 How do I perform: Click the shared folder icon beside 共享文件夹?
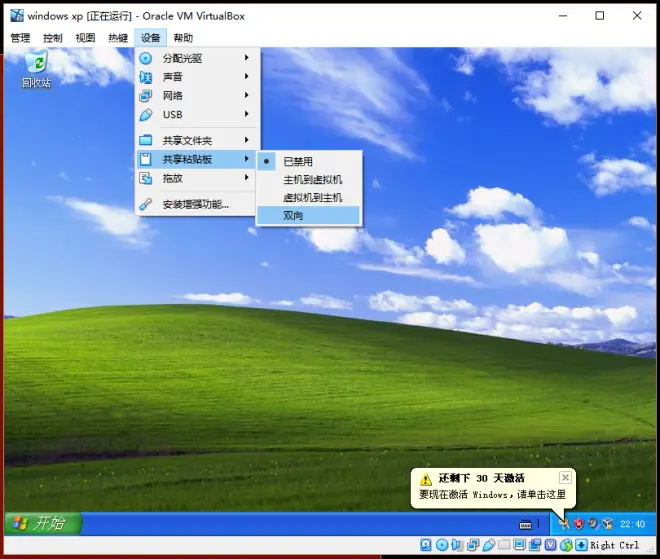[x=146, y=140]
